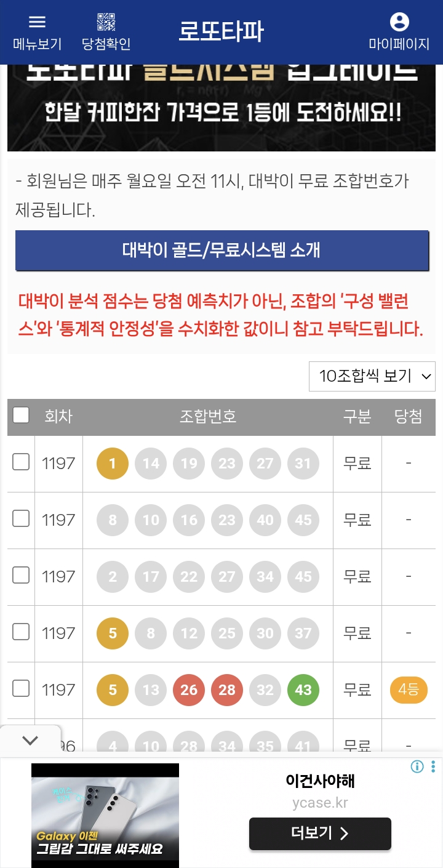443x868 pixels.
Task: Check the row starting with ball 8
Action: [x=21, y=518]
